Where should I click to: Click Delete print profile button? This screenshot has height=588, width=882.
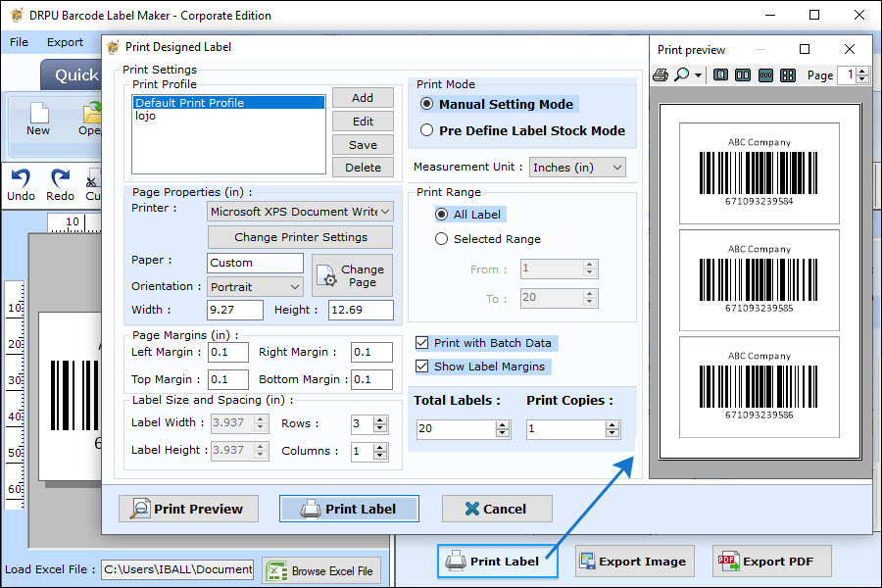click(x=363, y=168)
